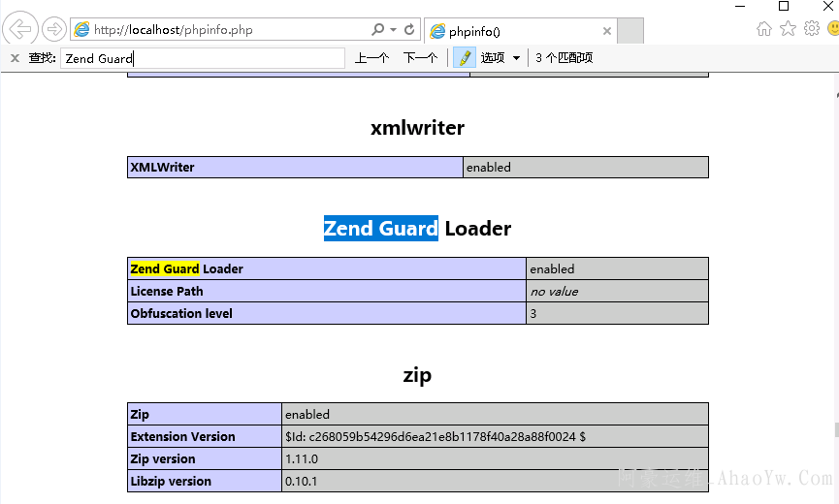Click the browser Back arrow button
This screenshot has height=504, width=839.
pos(21,29)
